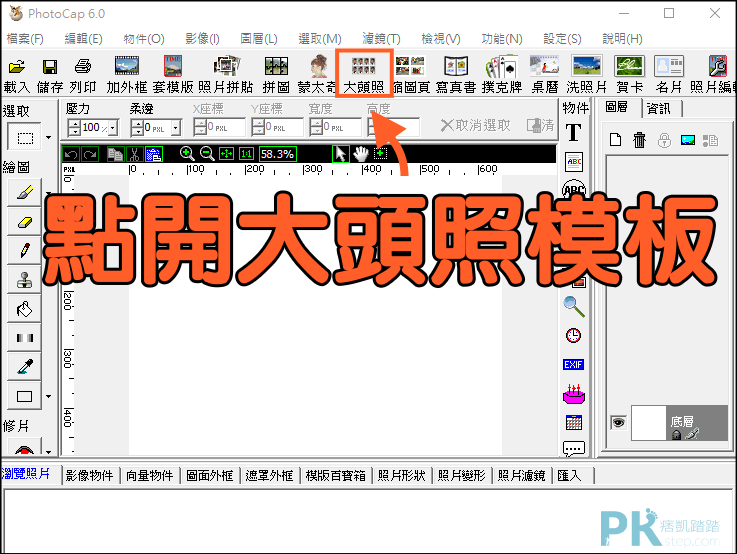Image resolution: width=737 pixels, height=554 pixels.
Task: Open the 影像(I) menu
Action: point(203,39)
